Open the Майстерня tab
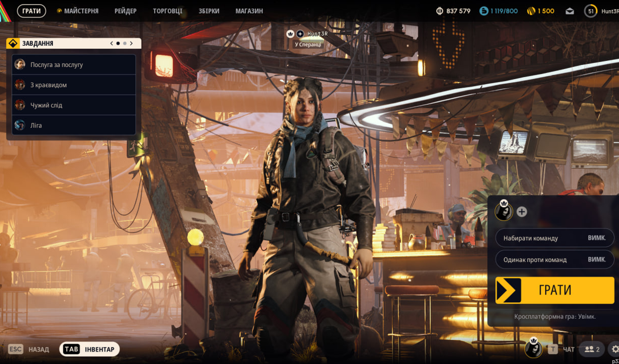 click(81, 11)
